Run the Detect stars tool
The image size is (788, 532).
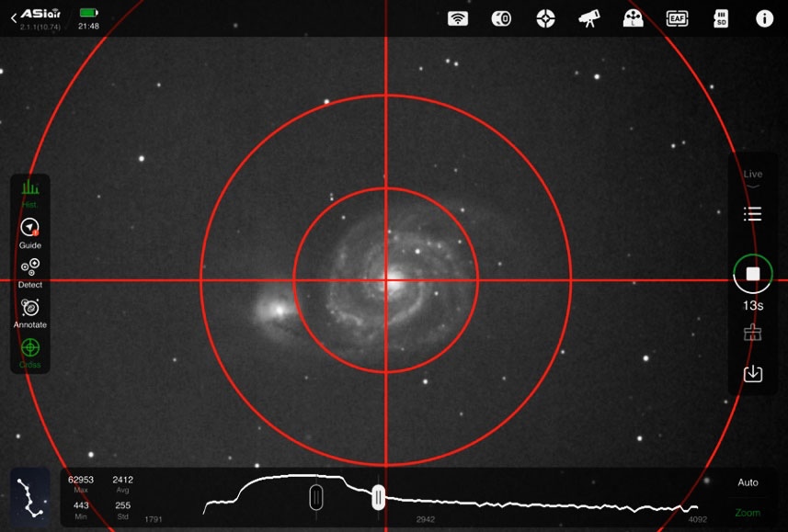click(x=29, y=274)
